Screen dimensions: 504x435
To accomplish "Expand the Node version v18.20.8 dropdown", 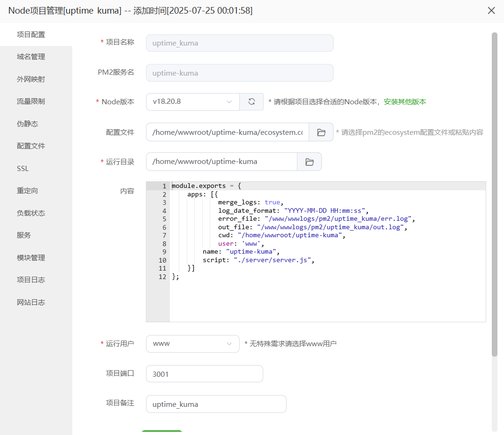I will click(x=193, y=101).
